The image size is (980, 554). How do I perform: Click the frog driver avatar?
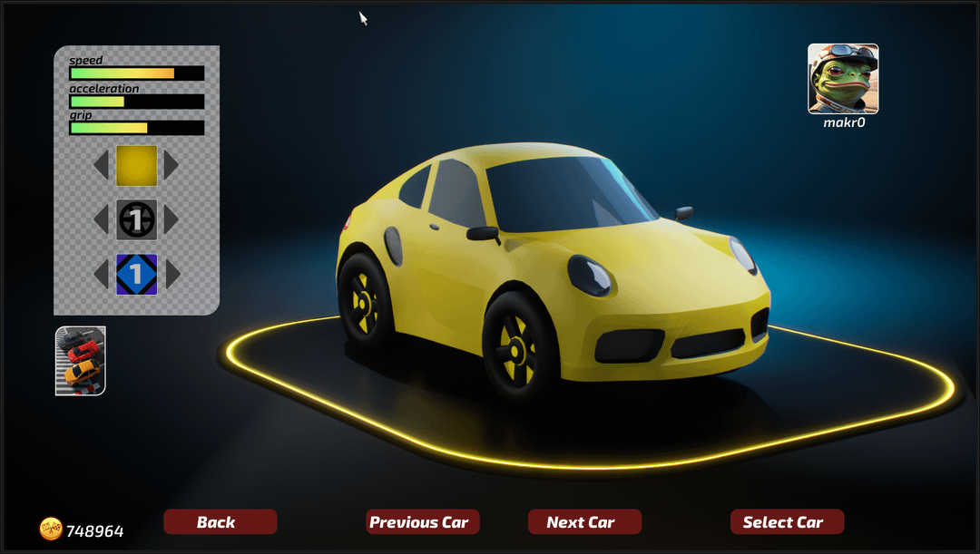coord(843,79)
